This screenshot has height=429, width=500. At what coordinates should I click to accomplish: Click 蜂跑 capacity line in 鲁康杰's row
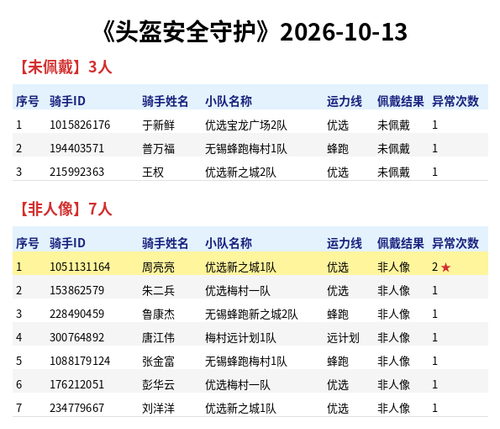click(x=338, y=314)
